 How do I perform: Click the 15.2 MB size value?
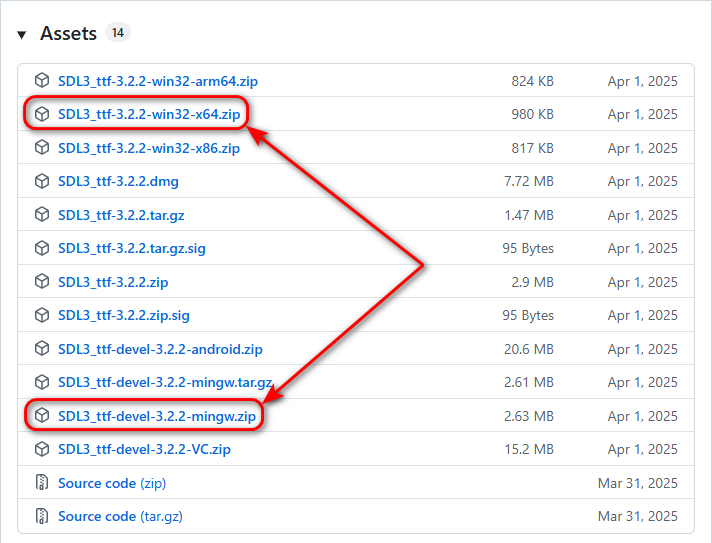click(529, 449)
